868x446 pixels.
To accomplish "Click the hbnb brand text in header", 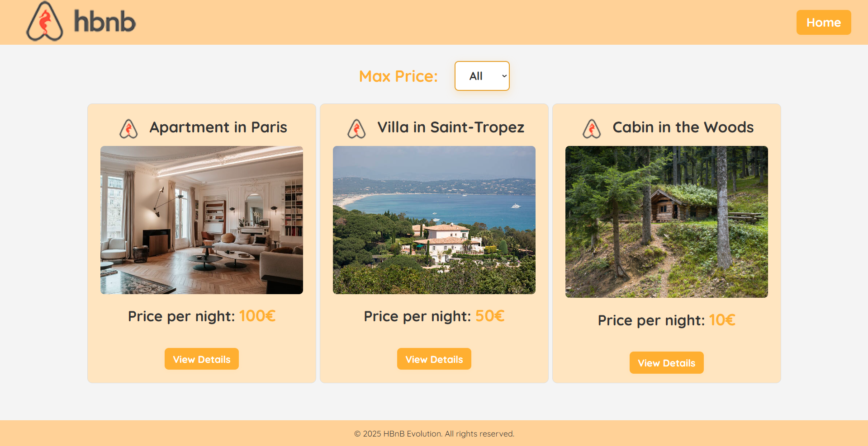I will (x=105, y=22).
